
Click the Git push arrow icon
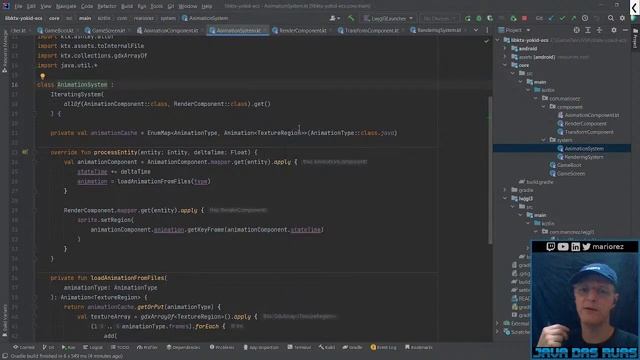click(x=573, y=18)
